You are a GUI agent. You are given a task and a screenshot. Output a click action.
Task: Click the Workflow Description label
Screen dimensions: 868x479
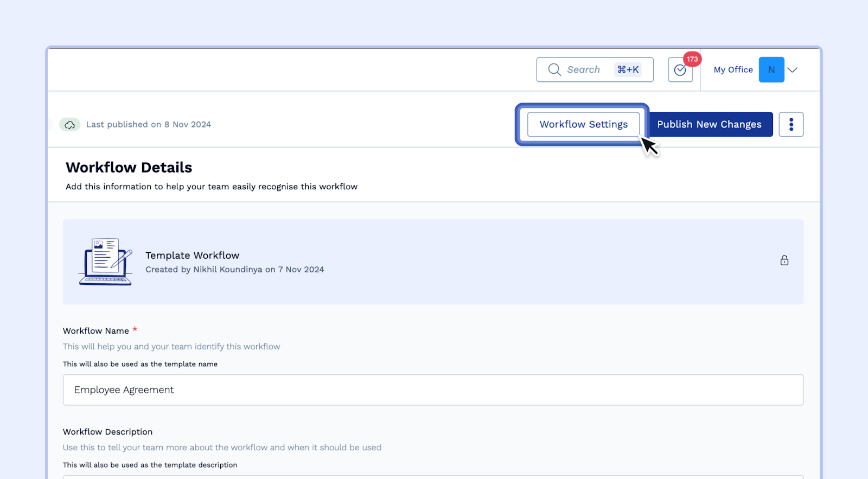tap(107, 432)
